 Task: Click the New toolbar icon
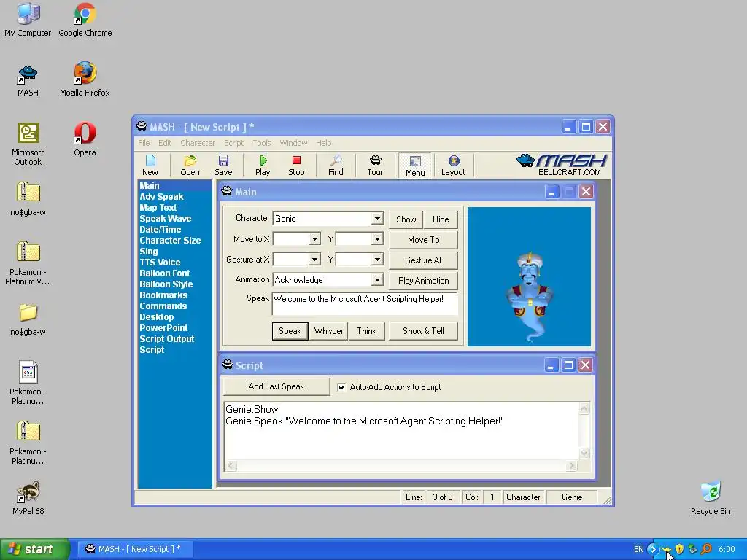[150, 165]
